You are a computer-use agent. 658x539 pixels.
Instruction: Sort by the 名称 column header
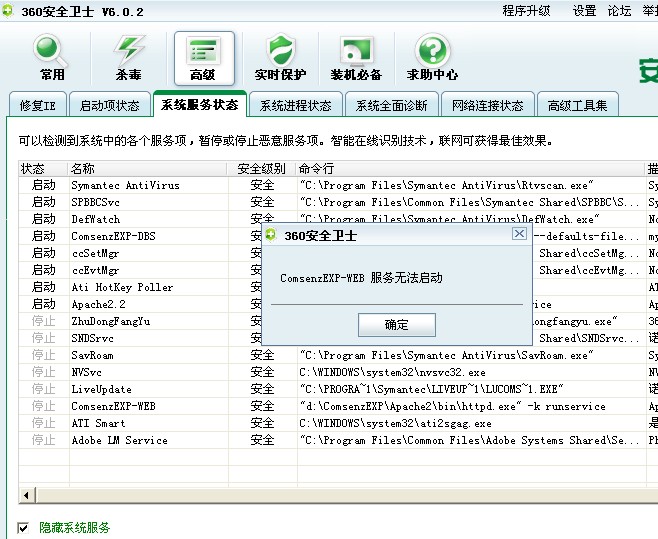147,168
